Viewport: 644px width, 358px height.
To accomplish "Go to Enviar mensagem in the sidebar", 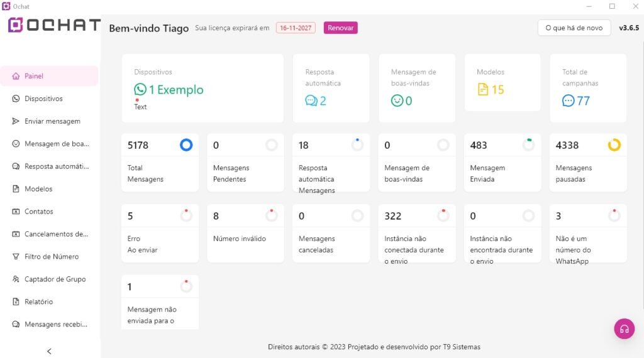I will [x=52, y=121].
